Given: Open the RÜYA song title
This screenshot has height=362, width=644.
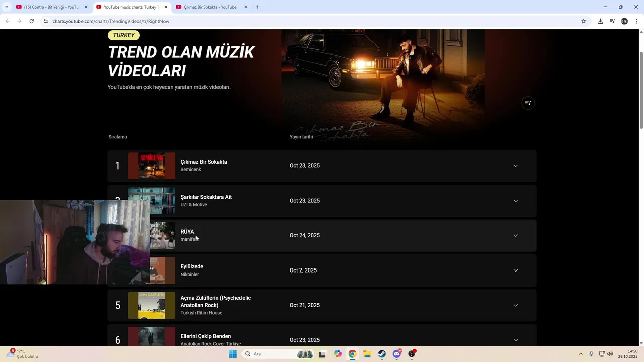Looking at the screenshot, I should [187, 232].
